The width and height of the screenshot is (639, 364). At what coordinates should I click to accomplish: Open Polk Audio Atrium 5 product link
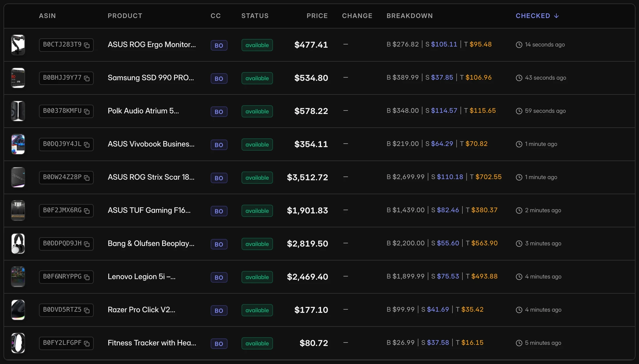[143, 111]
